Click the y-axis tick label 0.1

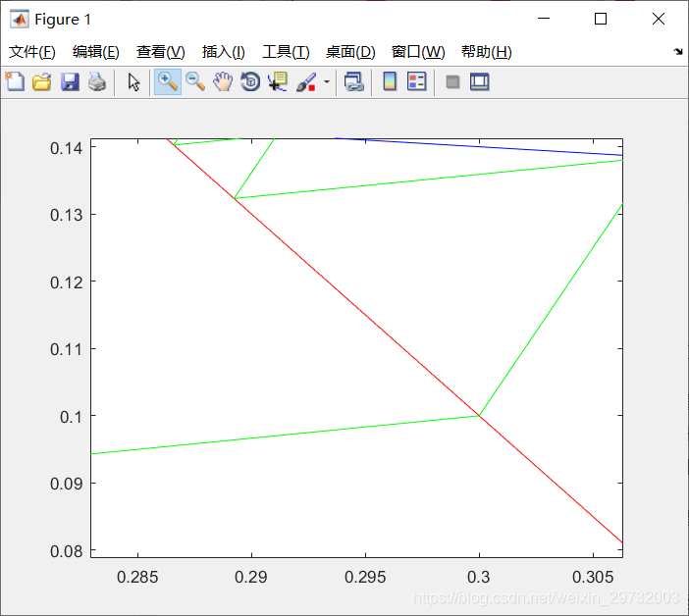coord(71,417)
